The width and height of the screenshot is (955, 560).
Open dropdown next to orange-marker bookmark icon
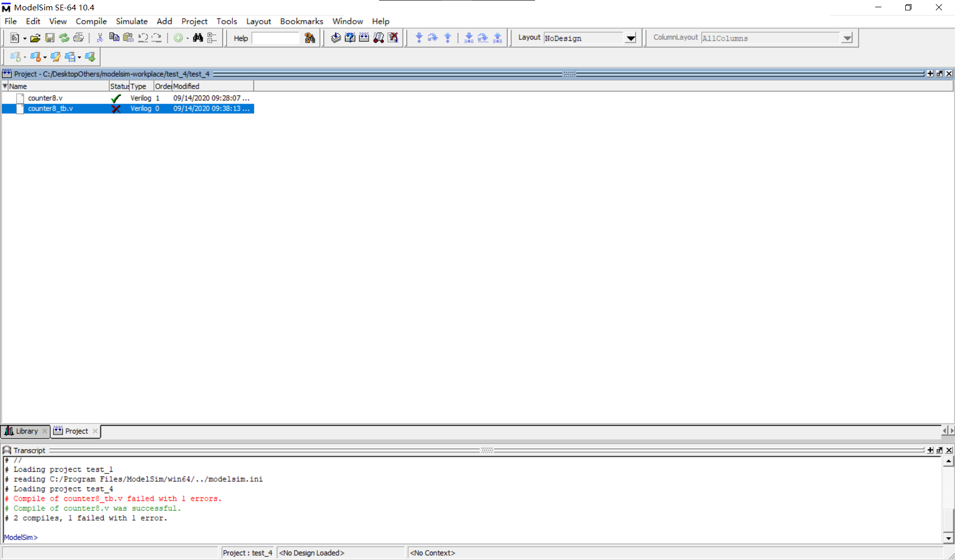coord(45,58)
